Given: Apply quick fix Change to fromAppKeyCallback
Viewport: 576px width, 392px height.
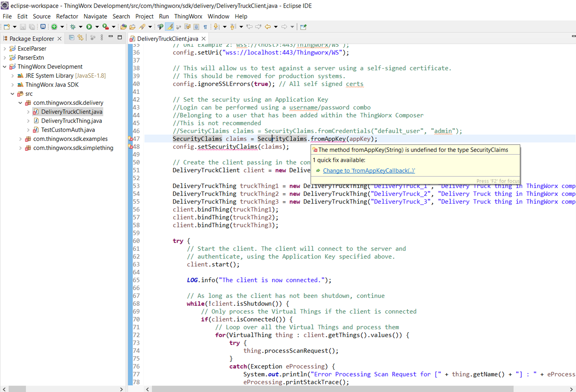Looking at the screenshot, I should point(369,170).
